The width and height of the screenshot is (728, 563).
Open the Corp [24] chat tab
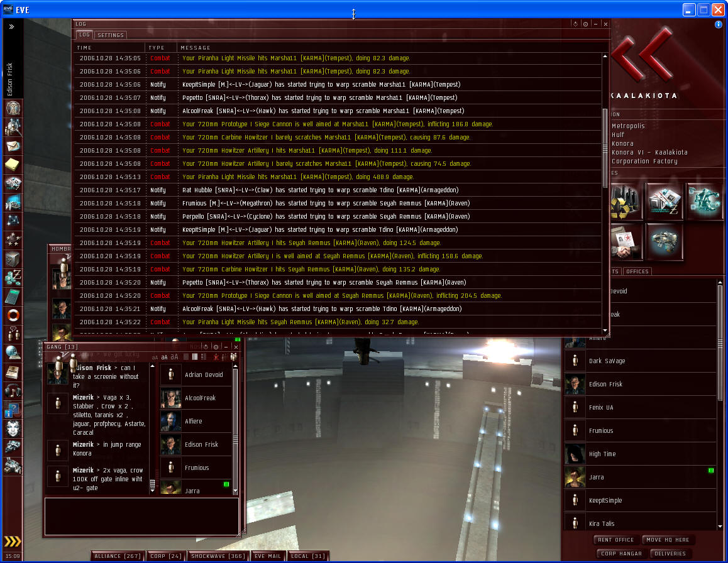pyautogui.click(x=166, y=556)
